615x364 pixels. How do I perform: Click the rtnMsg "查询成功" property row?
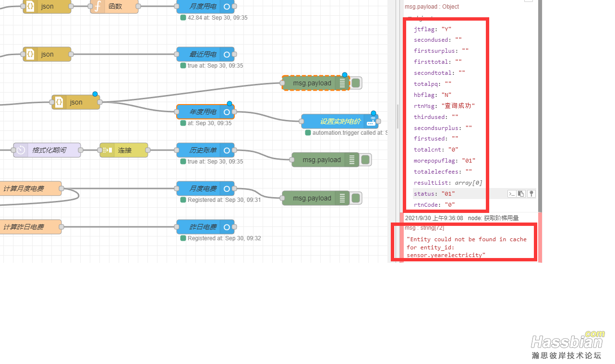pyautogui.click(x=445, y=106)
